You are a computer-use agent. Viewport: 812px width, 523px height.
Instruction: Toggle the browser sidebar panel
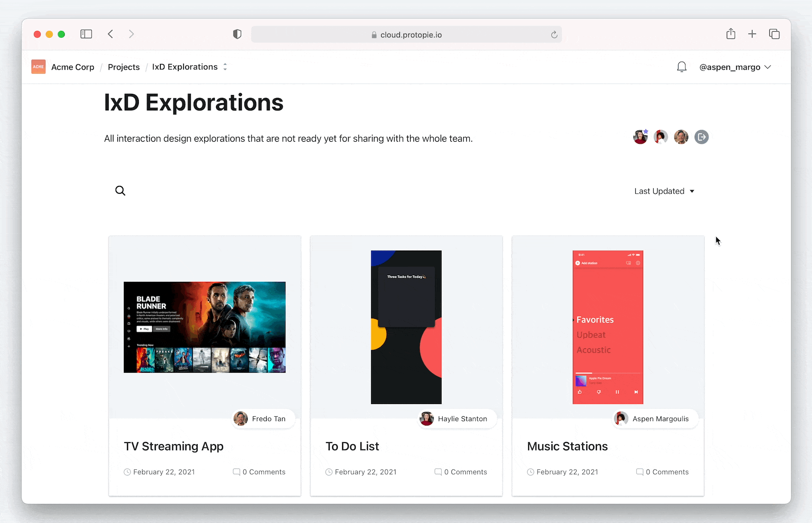pyautogui.click(x=86, y=34)
